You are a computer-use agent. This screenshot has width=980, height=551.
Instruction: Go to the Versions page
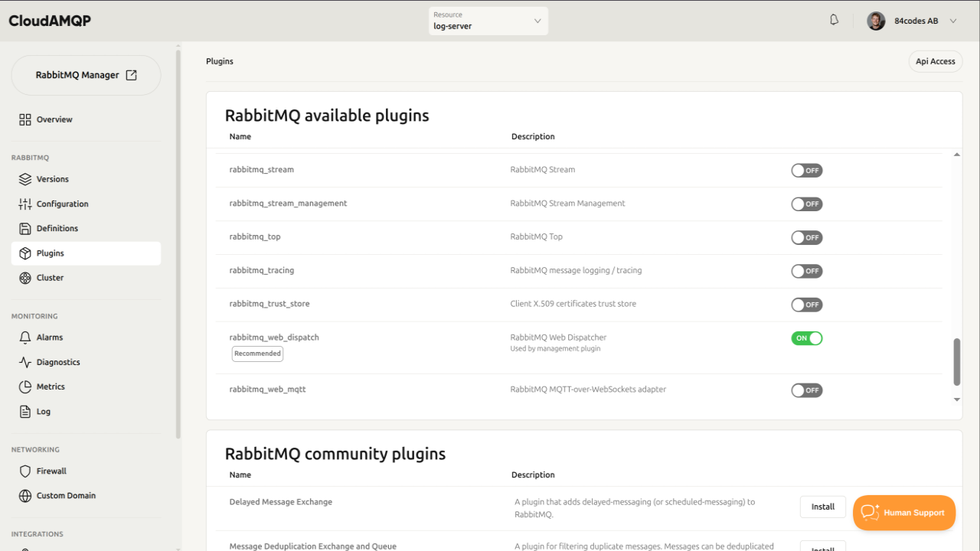86,179
